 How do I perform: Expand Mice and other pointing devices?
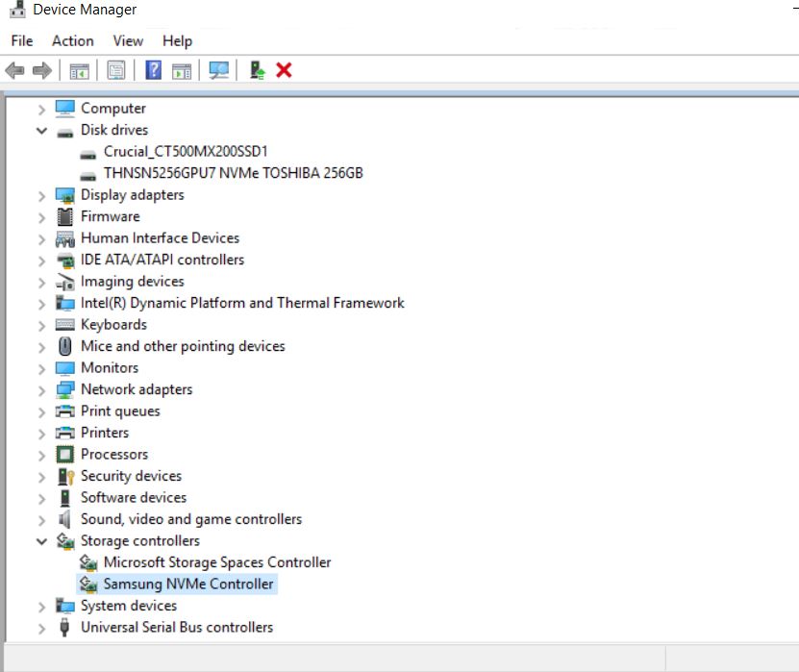point(41,347)
